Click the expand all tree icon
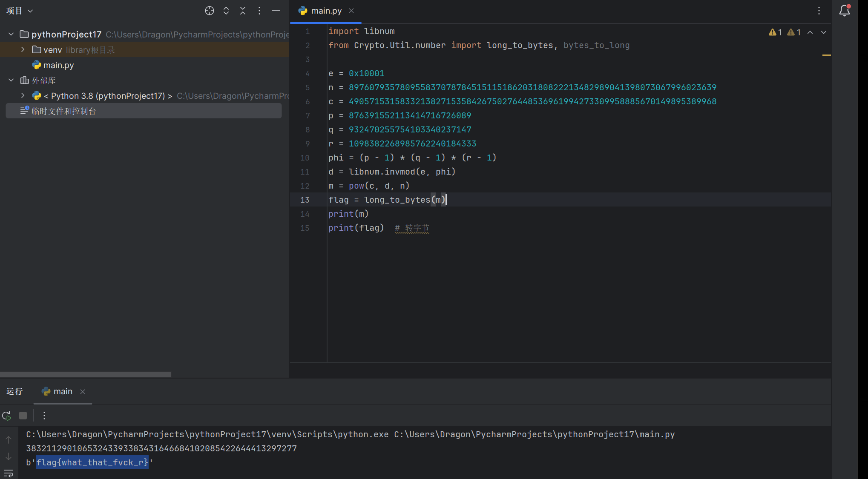Image resolution: width=868 pixels, height=479 pixels. [x=226, y=11]
